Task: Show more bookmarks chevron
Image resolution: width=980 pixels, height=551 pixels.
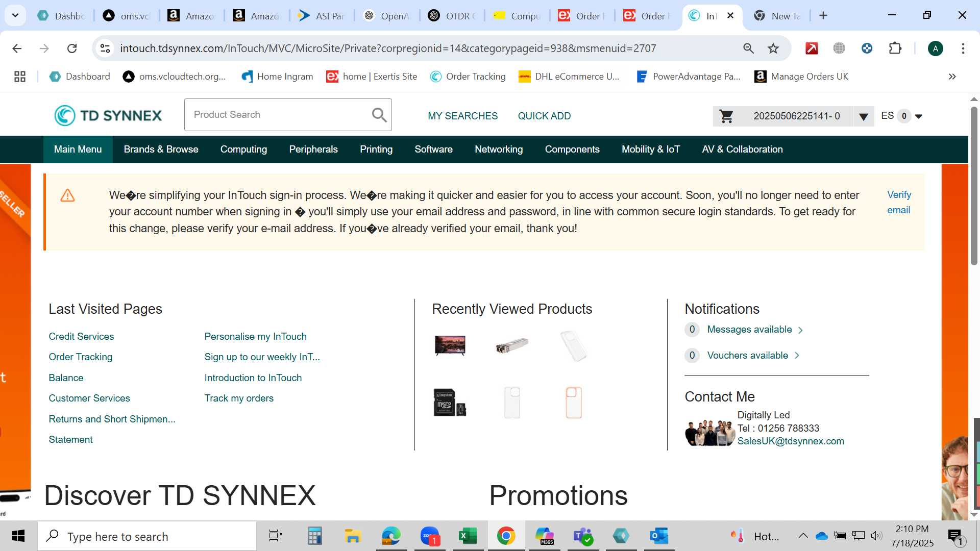Action: (x=952, y=77)
